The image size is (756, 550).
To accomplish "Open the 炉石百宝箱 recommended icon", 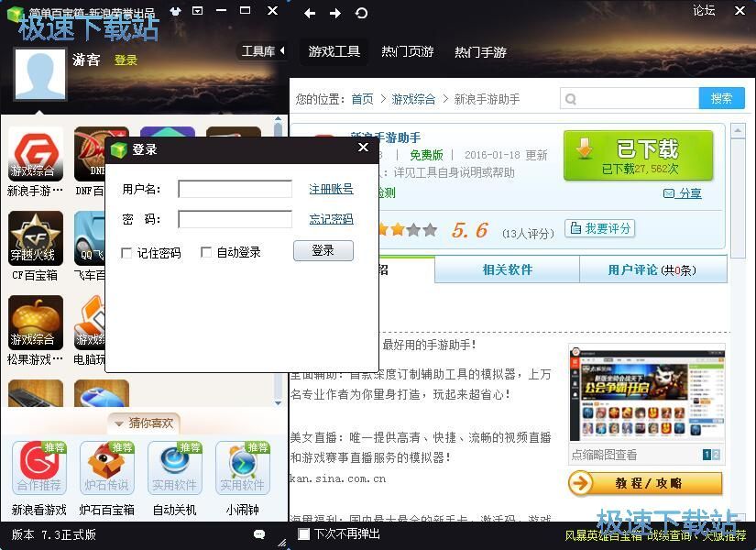I will [x=106, y=467].
